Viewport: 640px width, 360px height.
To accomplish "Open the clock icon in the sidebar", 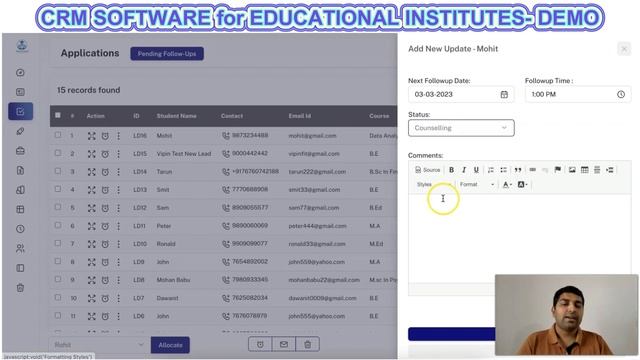I will 20,229.
